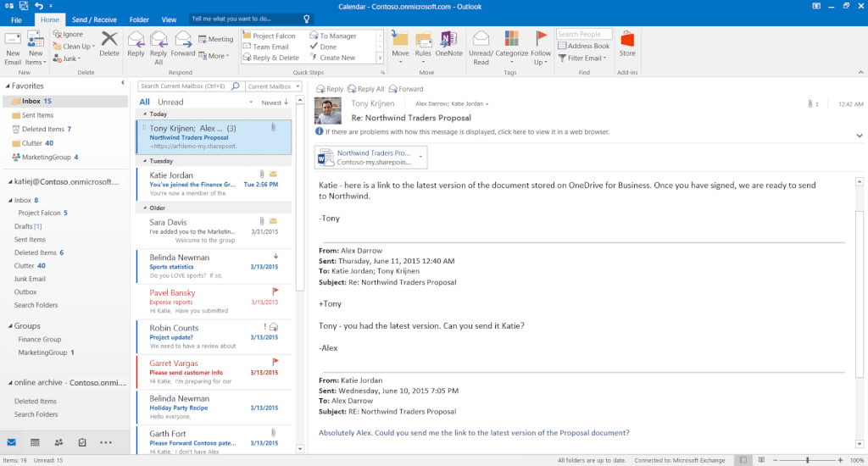Click Reply in reading pane

330,89
